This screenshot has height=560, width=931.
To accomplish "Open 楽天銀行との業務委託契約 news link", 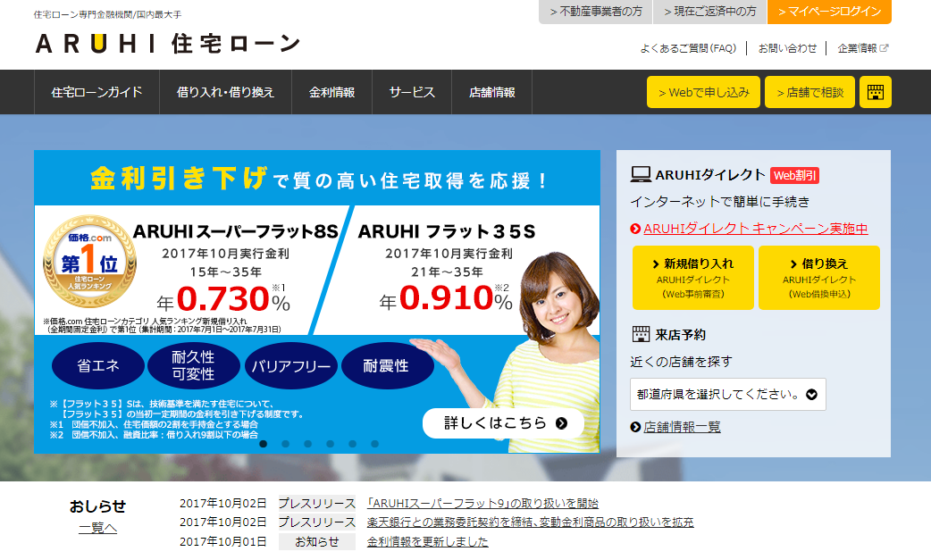I will 530,522.
